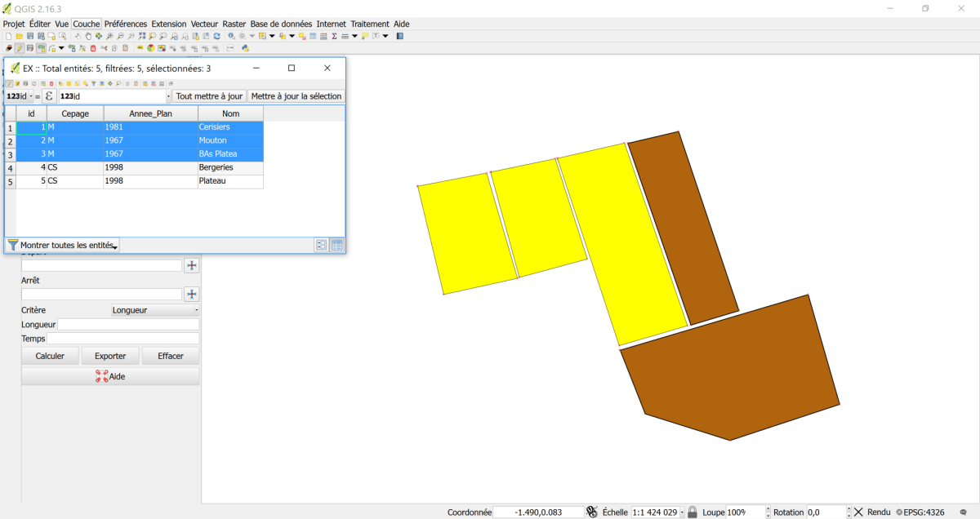Viewport: 980px width, 519px height.
Task: Click the Aide button with lifebuoy icon
Action: 110,376
